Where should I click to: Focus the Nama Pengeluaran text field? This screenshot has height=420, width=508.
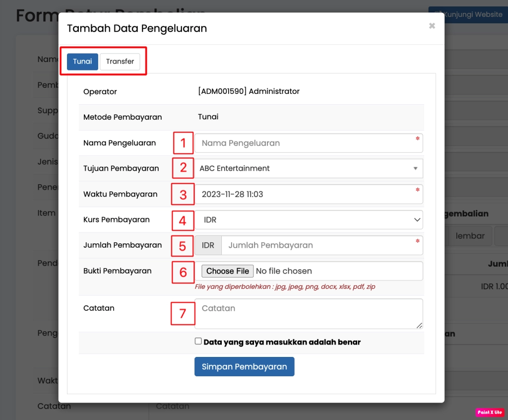(308, 143)
